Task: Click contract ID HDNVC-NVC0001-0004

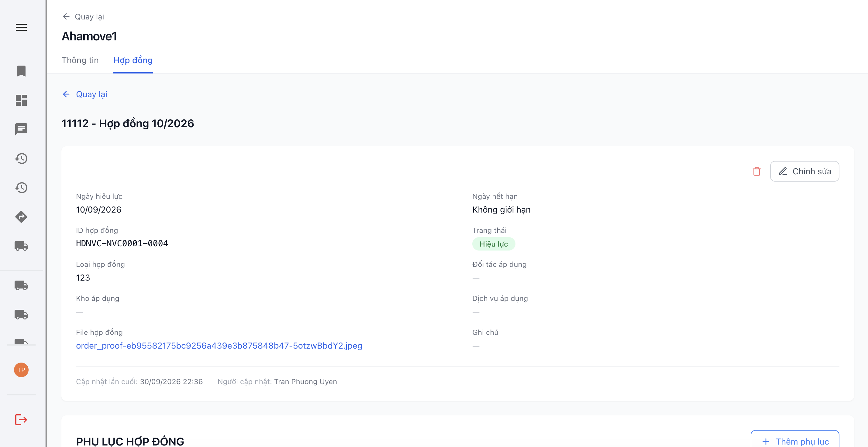Action: tap(122, 243)
